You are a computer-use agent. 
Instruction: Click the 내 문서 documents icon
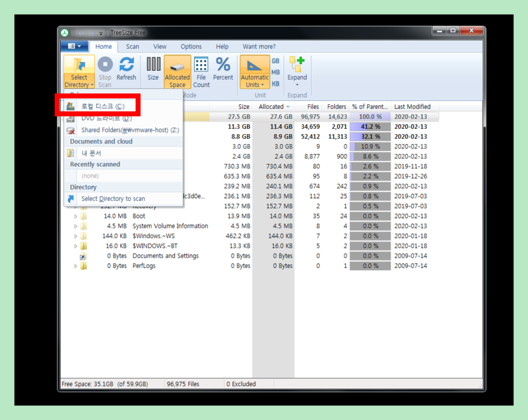coord(71,153)
